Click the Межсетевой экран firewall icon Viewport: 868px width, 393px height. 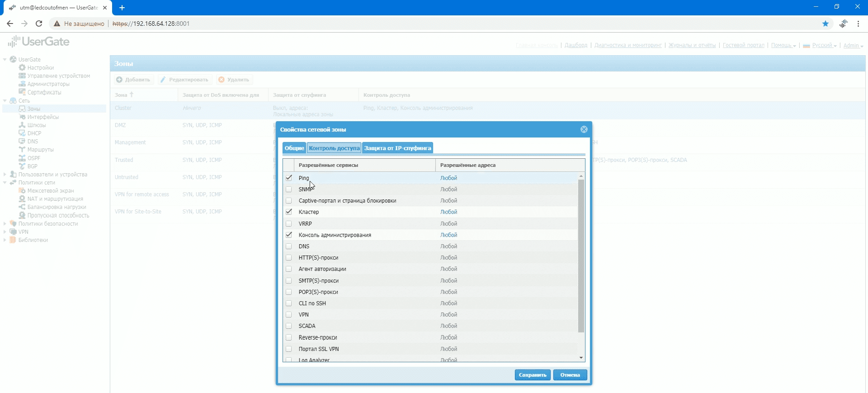tap(22, 191)
